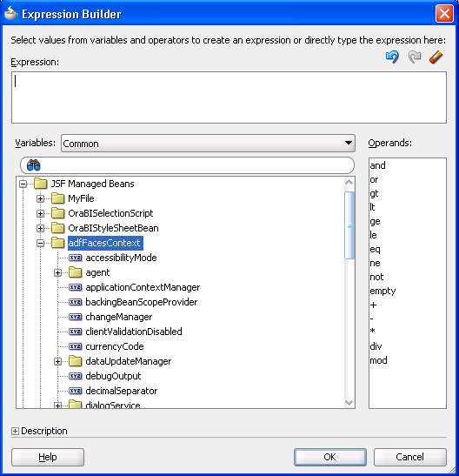Click the eraser clear-expression icon
This screenshot has width=459, height=476.
coord(436,57)
